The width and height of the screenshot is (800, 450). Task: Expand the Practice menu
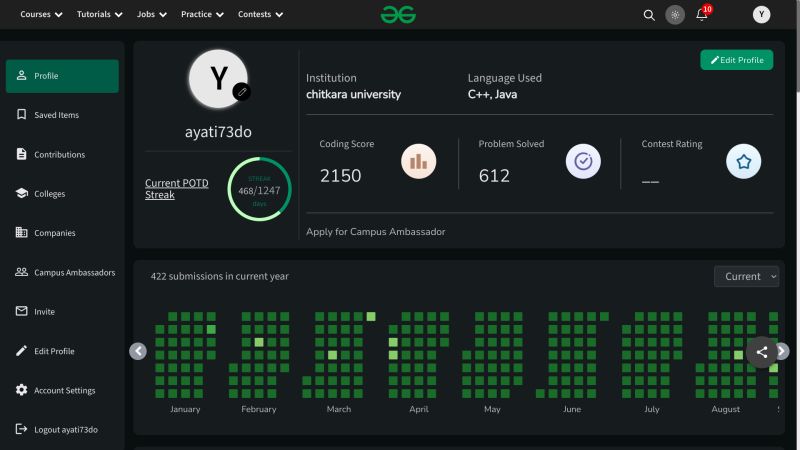tap(202, 14)
